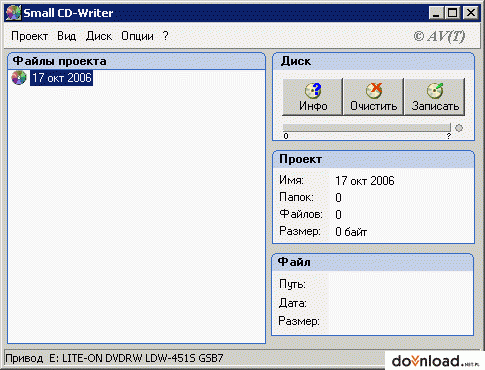Open the Проект menu

(x=29, y=36)
